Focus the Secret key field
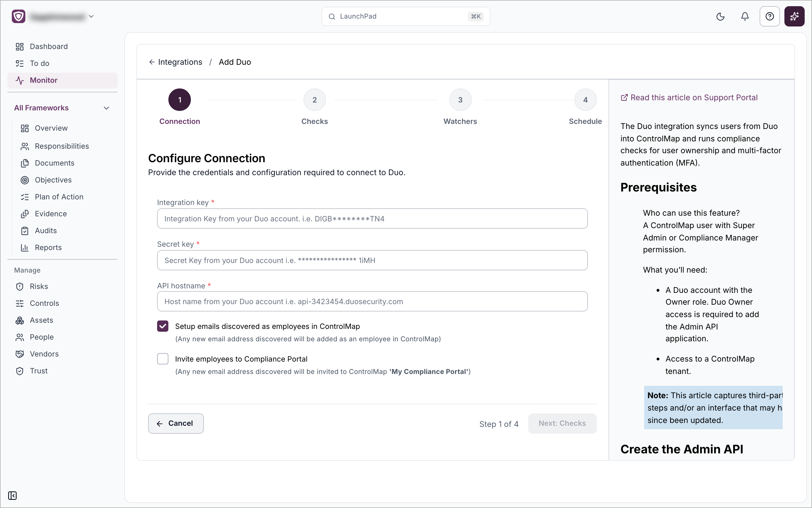Image resolution: width=812 pixels, height=508 pixels. point(372,260)
